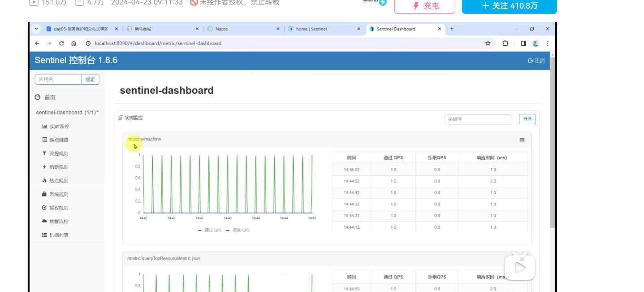644x292 pixels.
Task: Open 集群流控 in the sidebar
Action: (55, 221)
